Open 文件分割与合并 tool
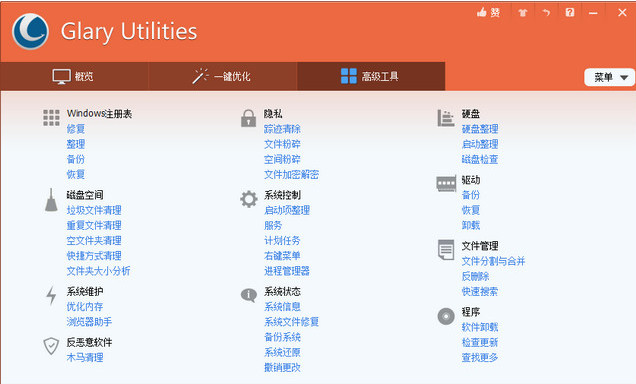Screen dimensions: 636x384 pyautogui.click(x=493, y=261)
